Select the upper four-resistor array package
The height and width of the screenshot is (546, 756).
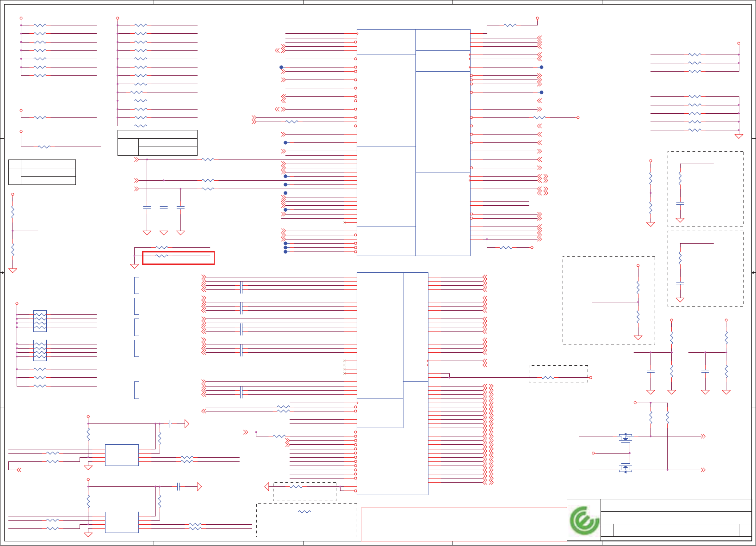click(x=40, y=321)
